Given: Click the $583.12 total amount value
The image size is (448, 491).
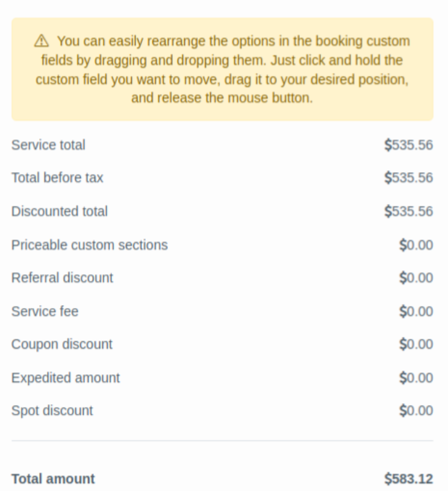Looking at the screenshot, I should [409, 479].
